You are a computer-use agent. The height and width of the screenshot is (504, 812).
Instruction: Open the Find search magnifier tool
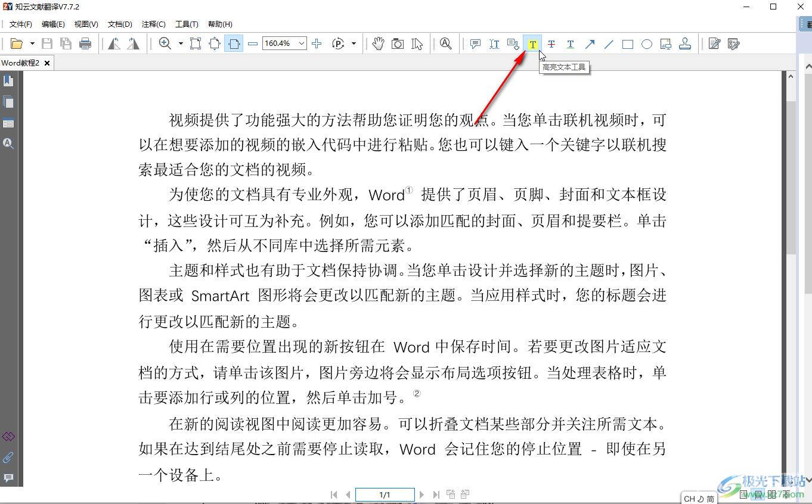[x=445, y=43]
